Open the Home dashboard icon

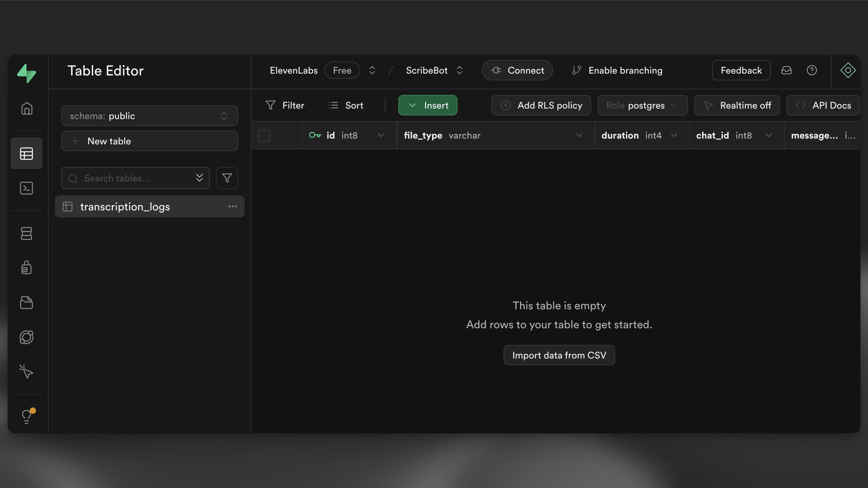coord(27,108)
